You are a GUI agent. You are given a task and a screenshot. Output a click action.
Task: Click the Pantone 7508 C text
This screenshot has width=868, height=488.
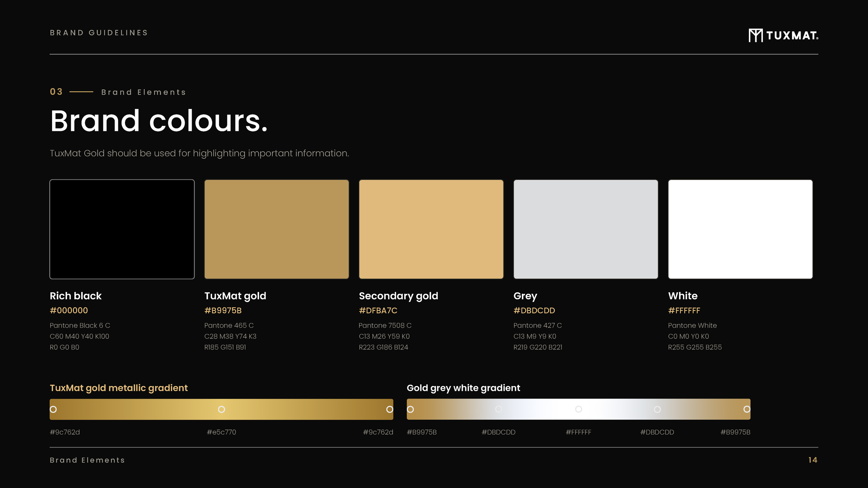click(385, 325)
